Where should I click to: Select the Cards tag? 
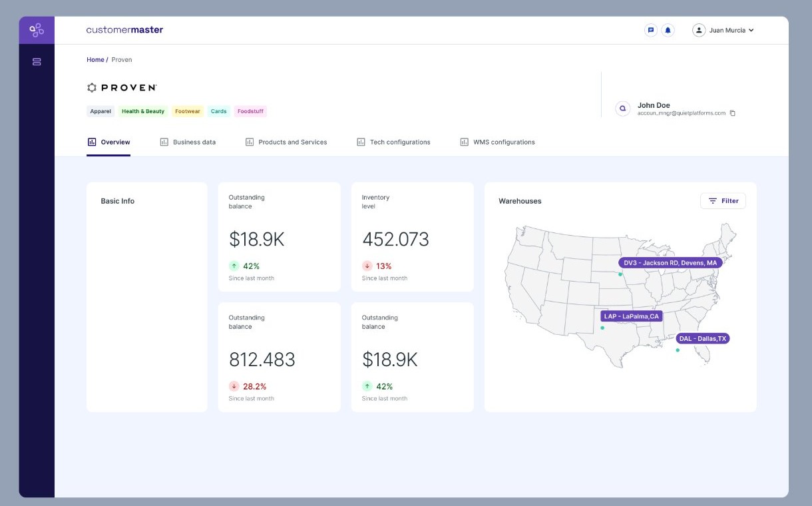click(219, 111)
